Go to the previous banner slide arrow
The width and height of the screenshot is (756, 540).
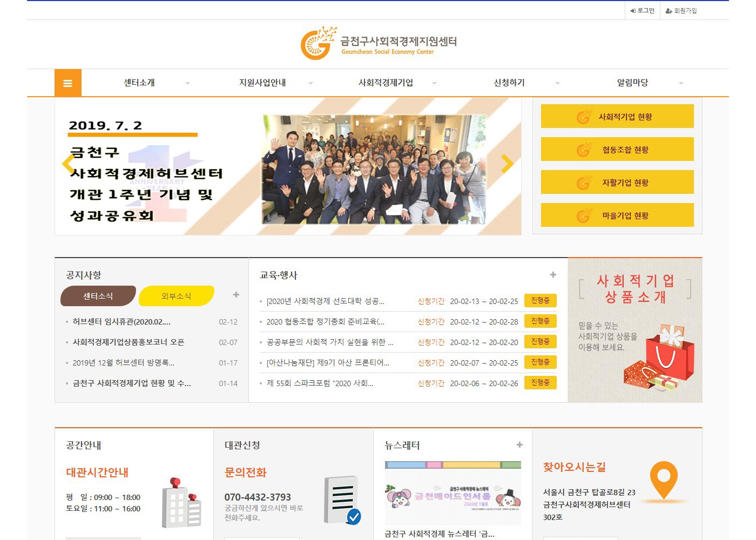68,164
